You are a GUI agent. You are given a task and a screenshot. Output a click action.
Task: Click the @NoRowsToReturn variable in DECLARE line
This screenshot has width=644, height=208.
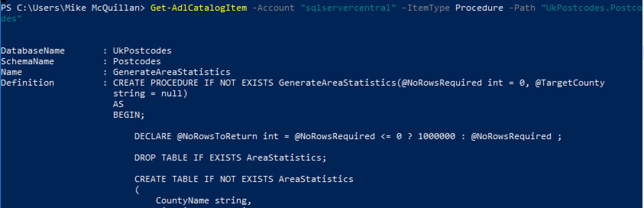[x=217, y=136]
